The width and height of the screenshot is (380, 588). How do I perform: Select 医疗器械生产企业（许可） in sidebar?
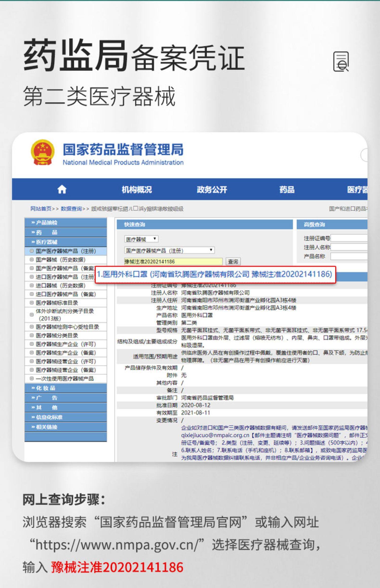(x=66, y=344)
